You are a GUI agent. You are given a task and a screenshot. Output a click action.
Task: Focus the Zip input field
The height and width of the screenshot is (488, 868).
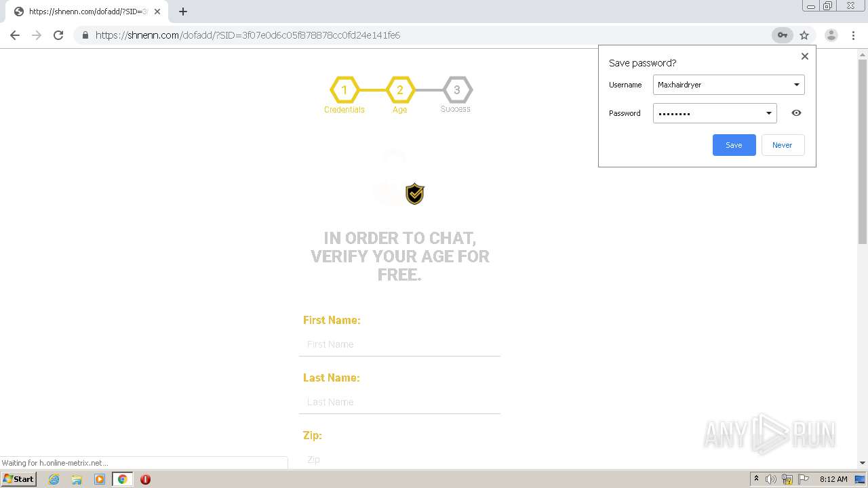pos(399,459)
